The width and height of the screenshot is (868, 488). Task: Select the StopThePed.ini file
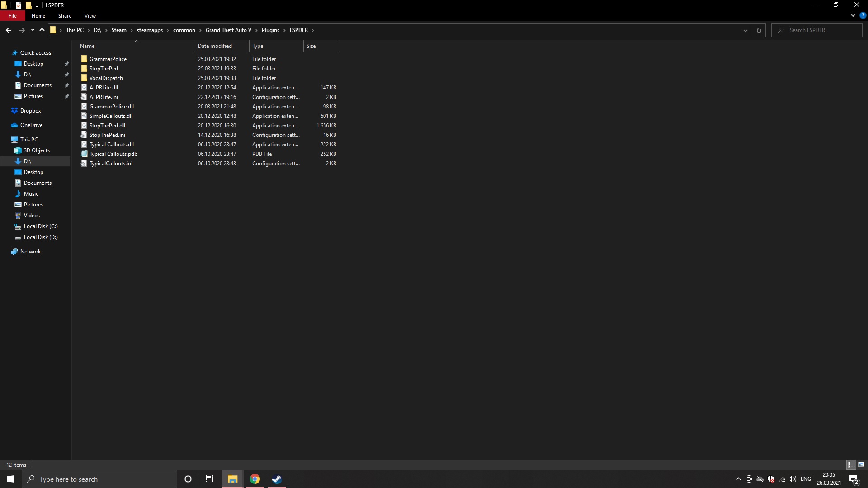(107, 135)
